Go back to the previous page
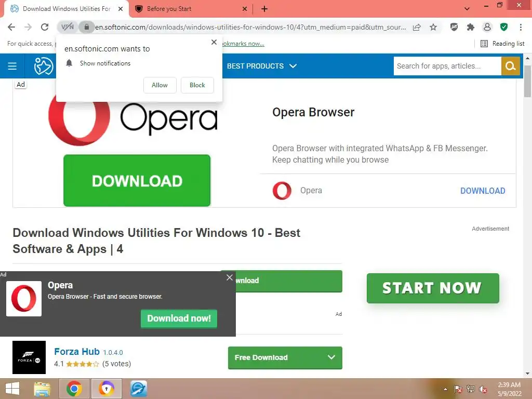 pos(11,27)
